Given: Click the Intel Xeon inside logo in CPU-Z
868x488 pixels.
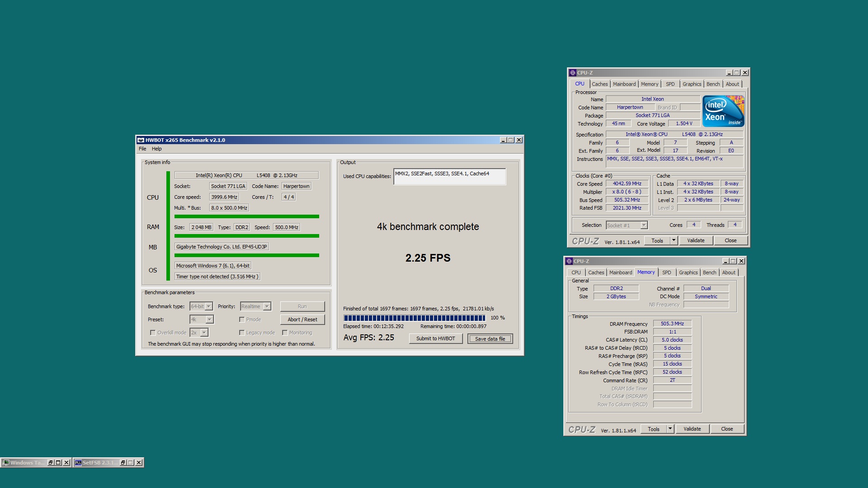Looking at the screenshot, I should point(723,111).
